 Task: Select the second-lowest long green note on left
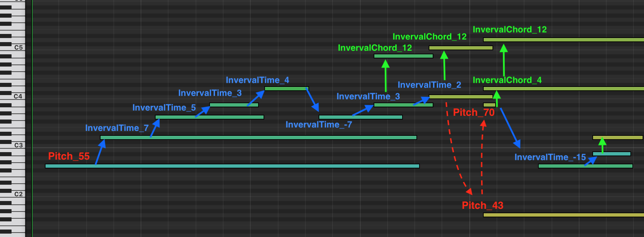(x=258, y=138)
